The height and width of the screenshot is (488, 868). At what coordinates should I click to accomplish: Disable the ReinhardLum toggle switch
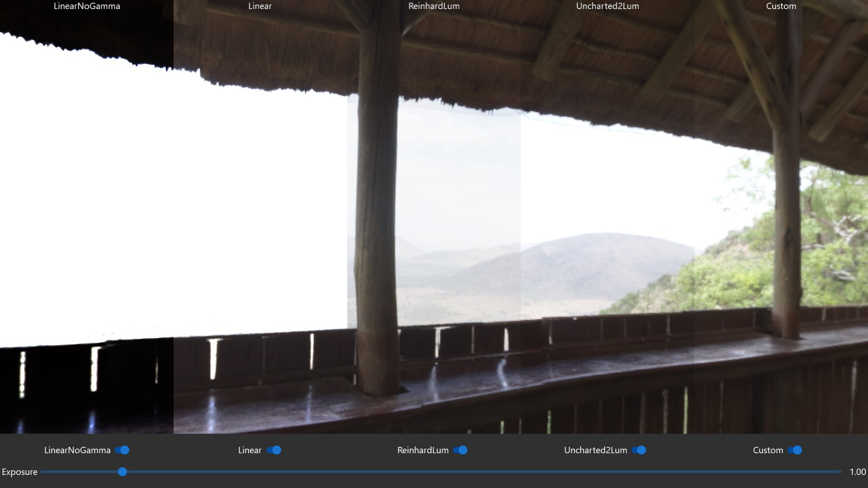(460, 450)
